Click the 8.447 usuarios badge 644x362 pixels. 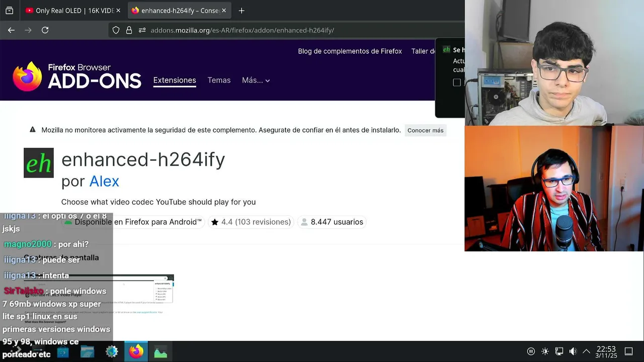click(x=332, y=222)
